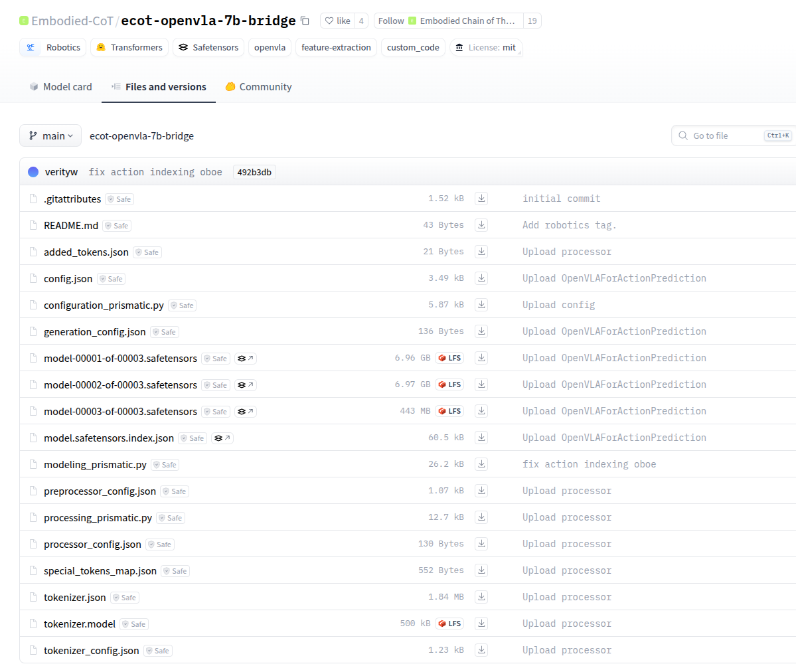The image size is (796, 672).
Task: Download special_tokens_map.json
Action: [x=481, y=570]
